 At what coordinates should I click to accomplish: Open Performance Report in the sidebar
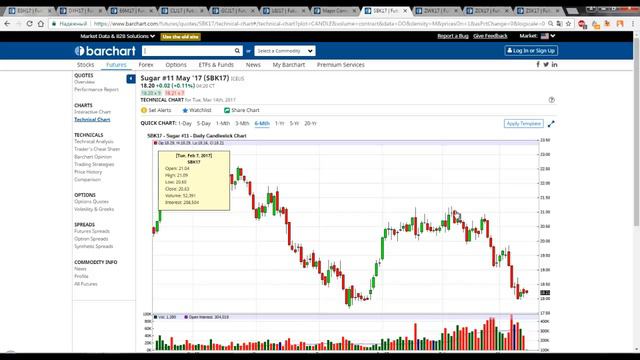coord(96,89)
